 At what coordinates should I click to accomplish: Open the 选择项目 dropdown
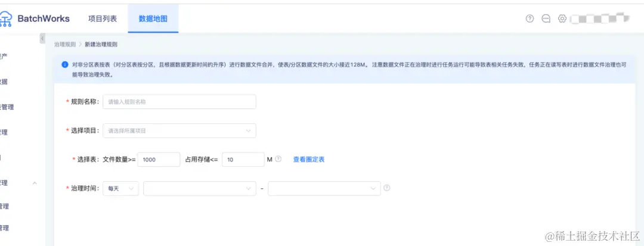[x=179, y=131]
